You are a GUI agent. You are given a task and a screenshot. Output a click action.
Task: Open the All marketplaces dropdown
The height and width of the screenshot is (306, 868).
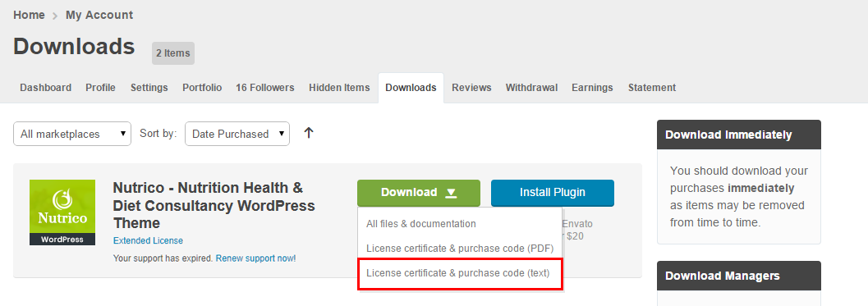[x=72, y=134]
